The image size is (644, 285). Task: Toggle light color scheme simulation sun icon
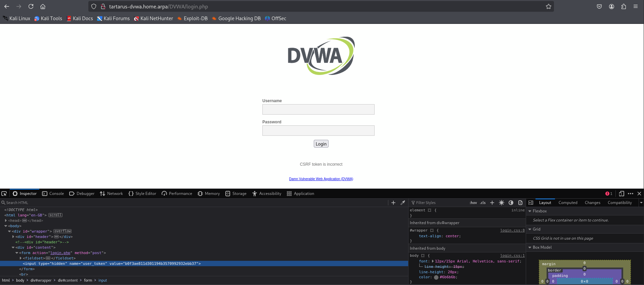click(502, 203)
